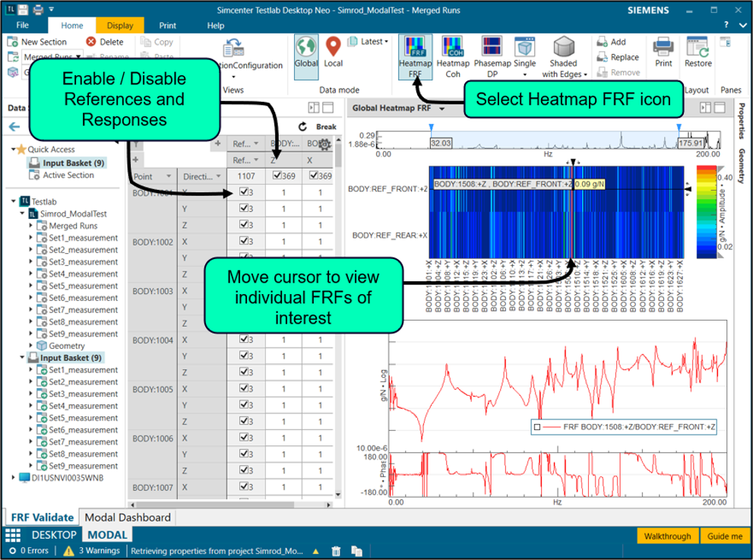This screenshot has height=560, width=753.
Task: Select Shaded with Edges view
Action: [x=565, y=56]
